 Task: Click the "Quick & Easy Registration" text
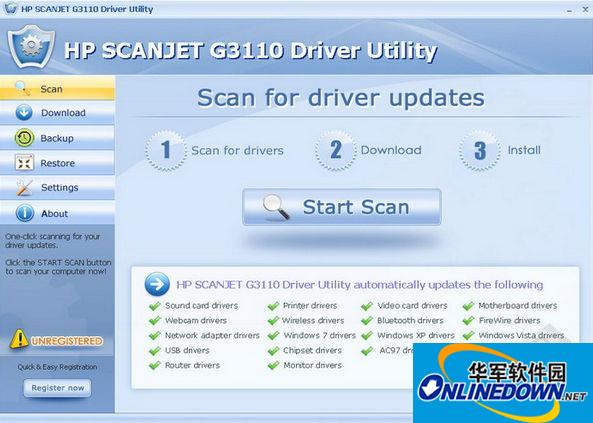coord(57,367)
